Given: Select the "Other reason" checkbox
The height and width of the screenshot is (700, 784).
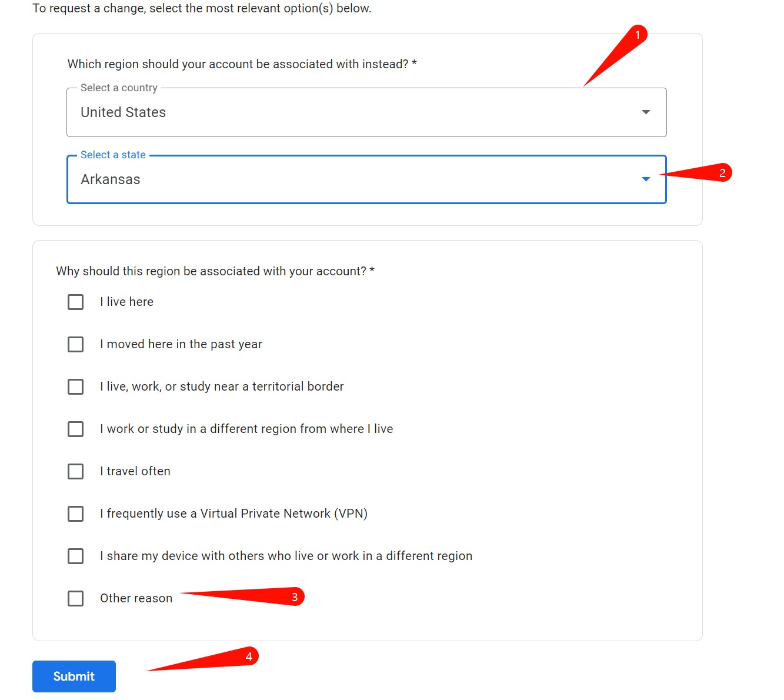Looking at the screenshot, I should tap(76, 598).
